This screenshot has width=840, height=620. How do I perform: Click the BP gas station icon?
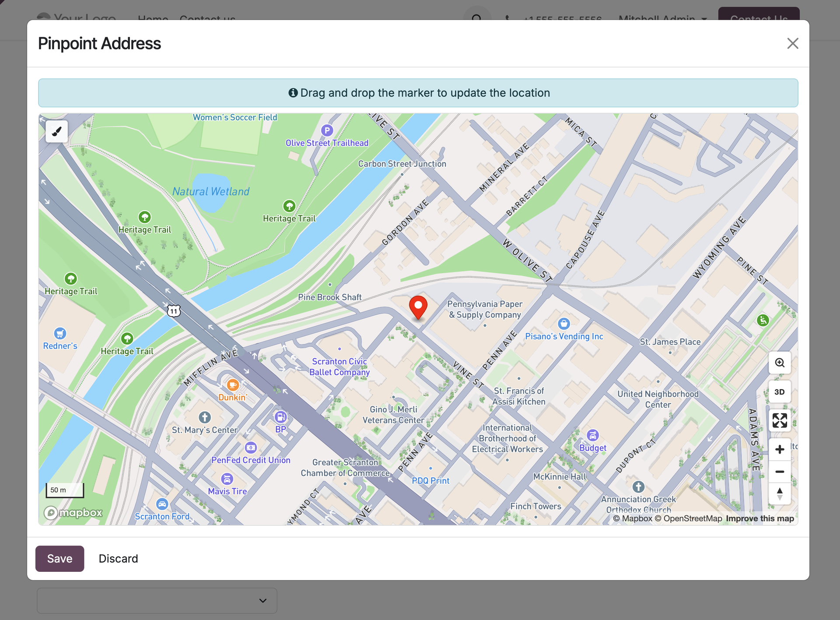coord(280,417)
